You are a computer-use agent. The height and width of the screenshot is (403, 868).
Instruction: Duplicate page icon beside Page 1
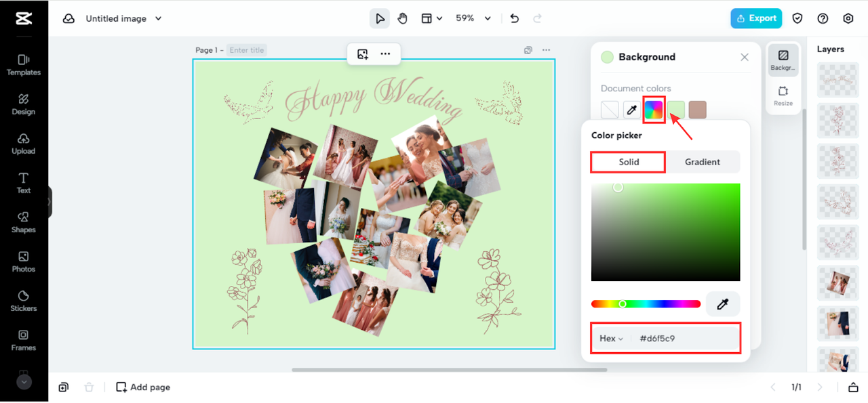point(528,50)
